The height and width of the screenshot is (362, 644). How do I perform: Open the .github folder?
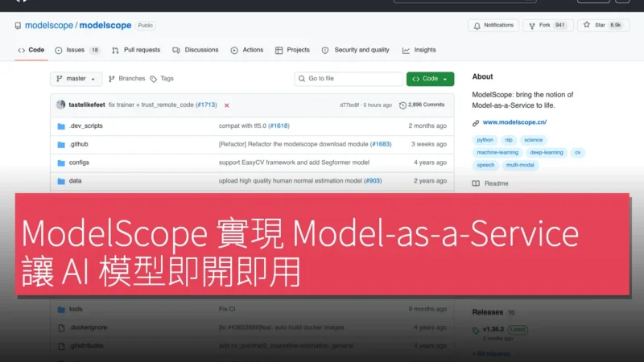point(78,145)
